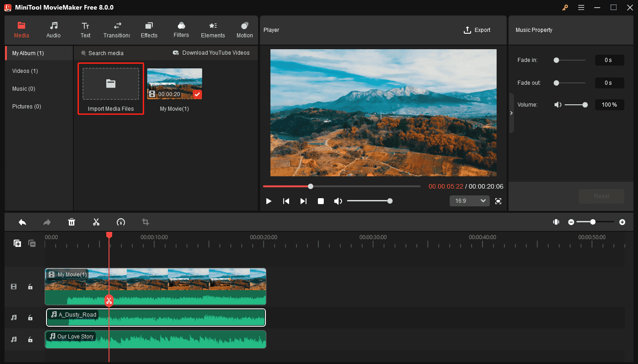
Task: Adjust the Fade out slider
Action: click(x=570, y=83)
